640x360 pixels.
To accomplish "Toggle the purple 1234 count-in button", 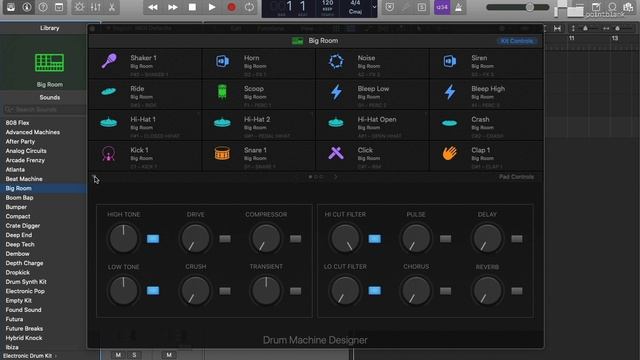I will 442,7.
